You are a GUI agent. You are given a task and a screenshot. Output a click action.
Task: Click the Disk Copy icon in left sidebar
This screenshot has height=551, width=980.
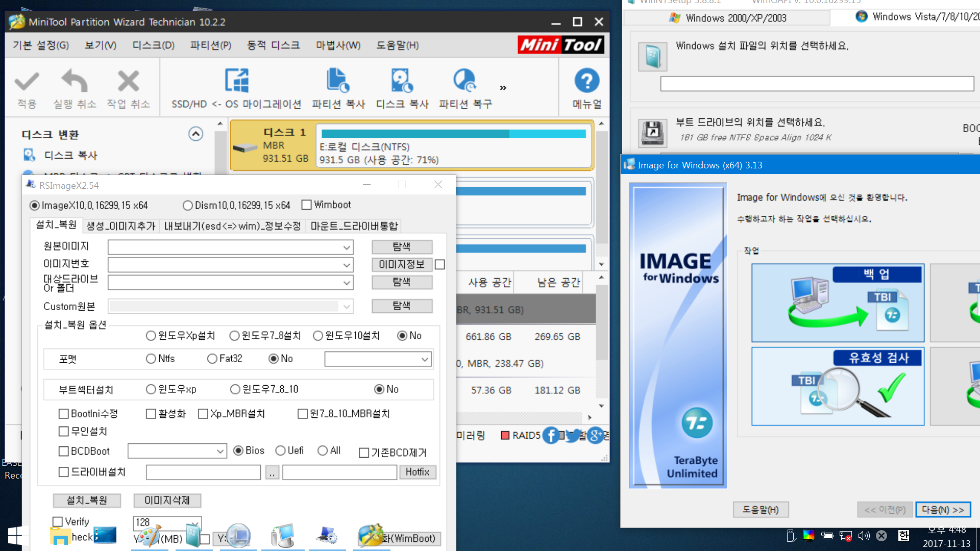29,155
